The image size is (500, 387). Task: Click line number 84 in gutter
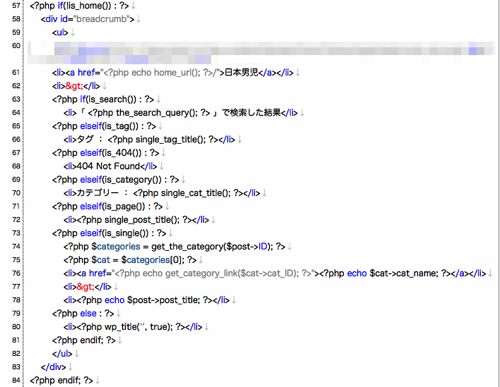pos(16,380)
